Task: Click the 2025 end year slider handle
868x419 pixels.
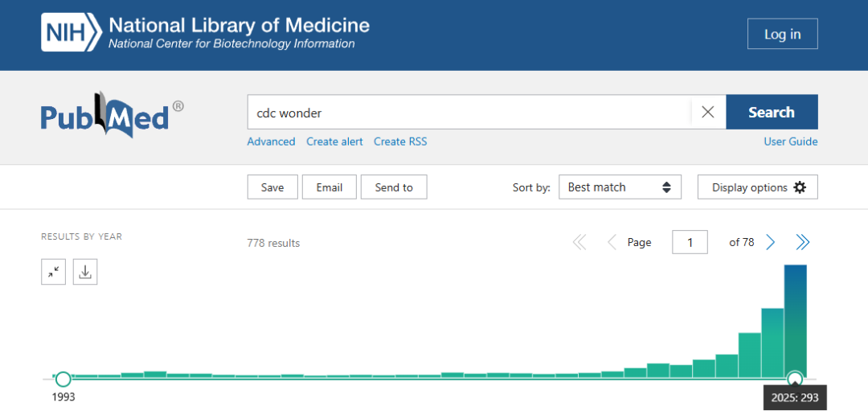Action: (795, 379)
